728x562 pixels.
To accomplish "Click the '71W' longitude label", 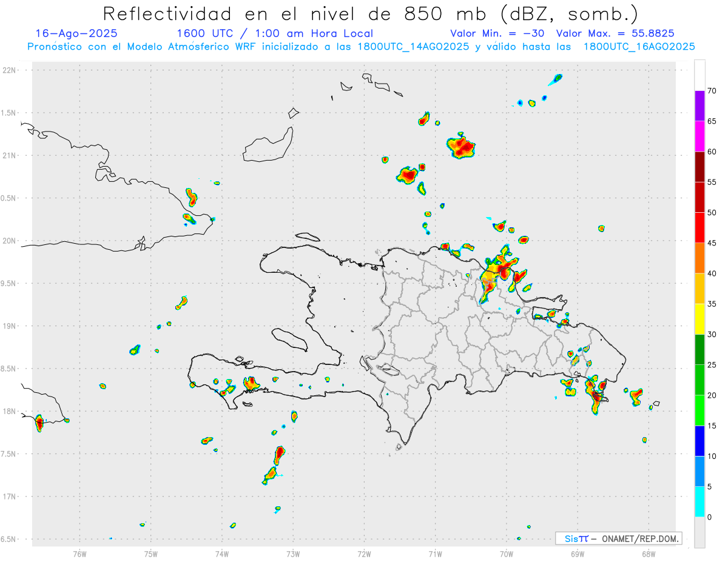I will 435,553.
